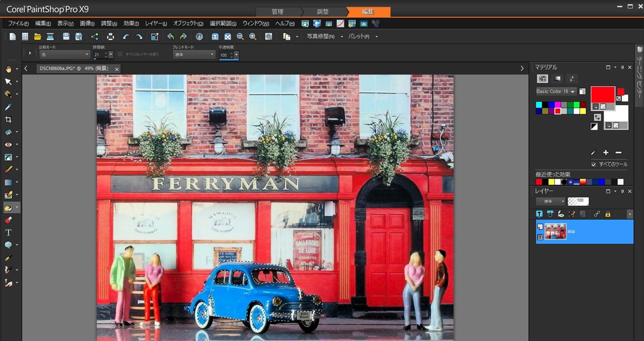Select the speech bubble shape tool
The height and width of the screenshot is (341, 644).
point(9,245)
